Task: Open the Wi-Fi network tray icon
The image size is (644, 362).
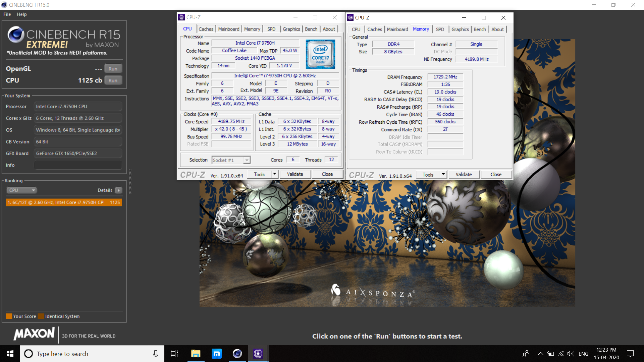Action: point(561,354)
